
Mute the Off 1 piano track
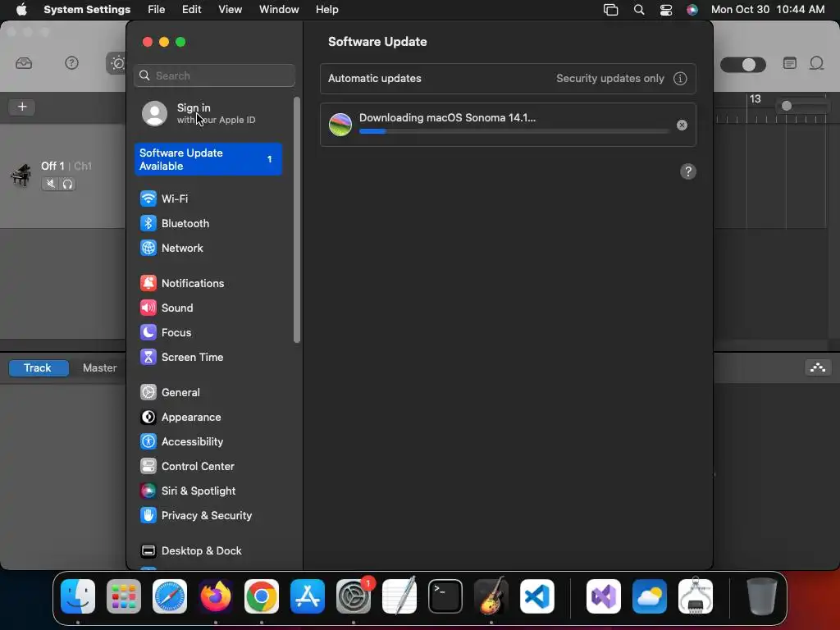(50, 185)
